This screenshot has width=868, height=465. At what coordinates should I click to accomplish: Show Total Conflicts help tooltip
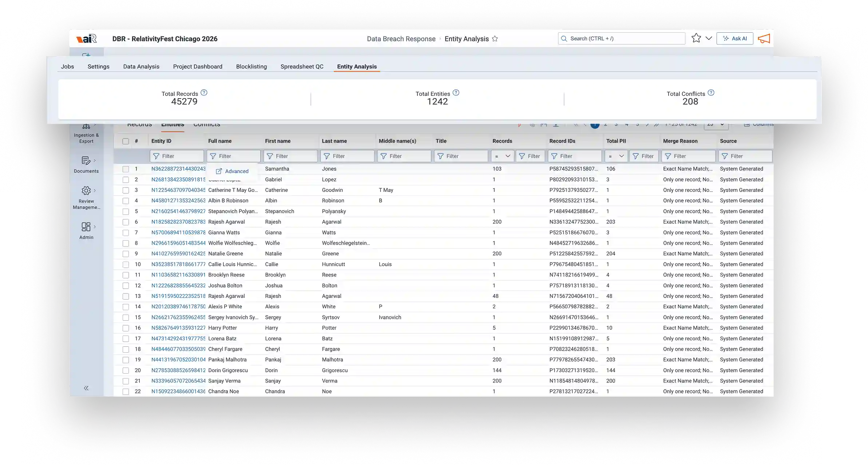coord(711,93)
